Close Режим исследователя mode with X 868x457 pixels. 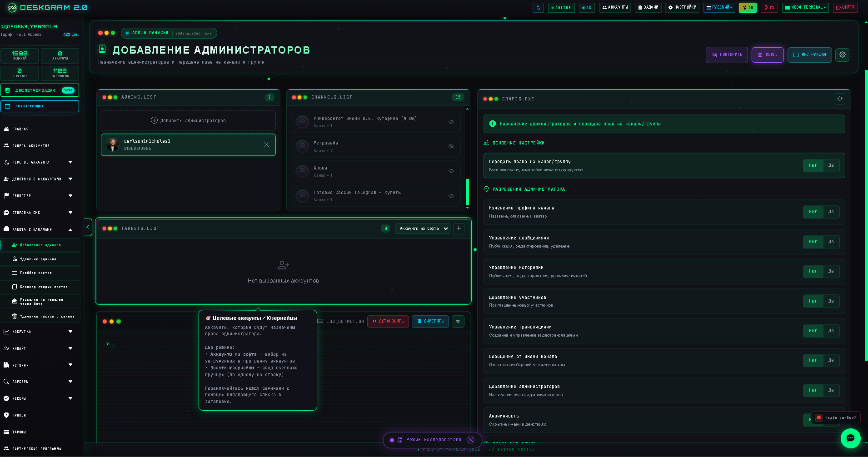(471, 440)
